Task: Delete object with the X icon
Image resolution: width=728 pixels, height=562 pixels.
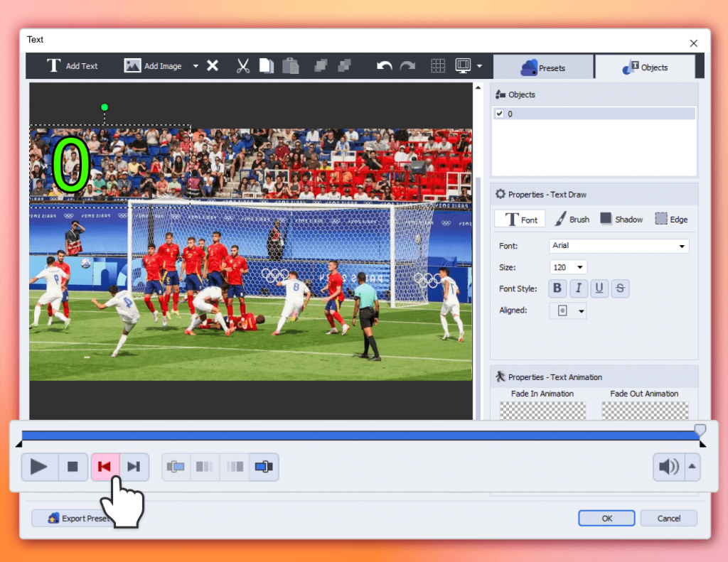Action: [213, 66]
